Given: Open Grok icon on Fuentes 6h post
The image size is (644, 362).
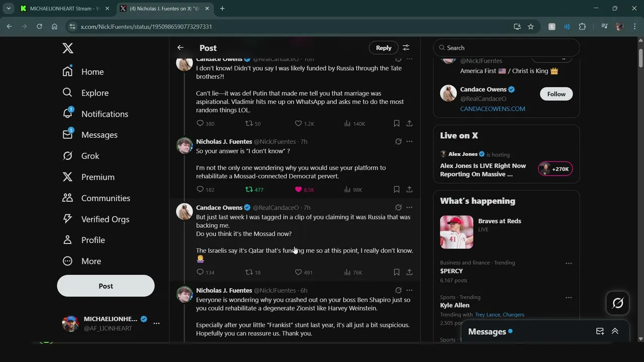Looking at the screenshot, I should click(x=398, y=291).
